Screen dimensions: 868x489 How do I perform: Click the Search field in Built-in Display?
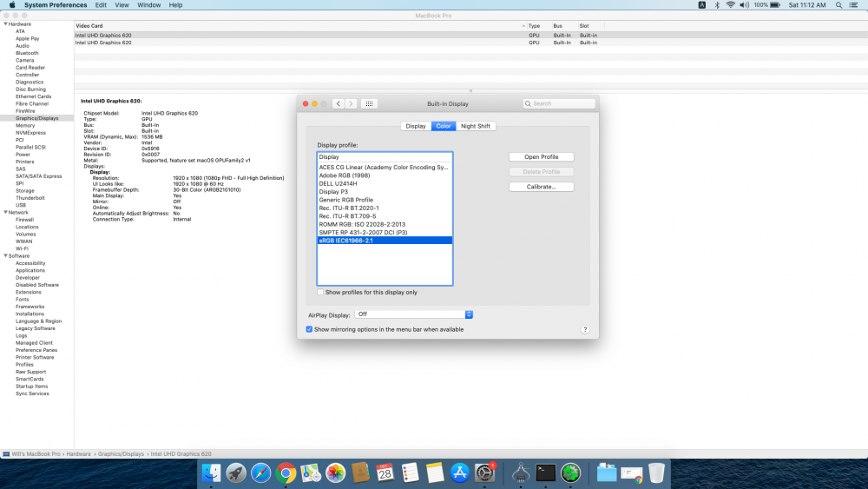pos(559,103)
